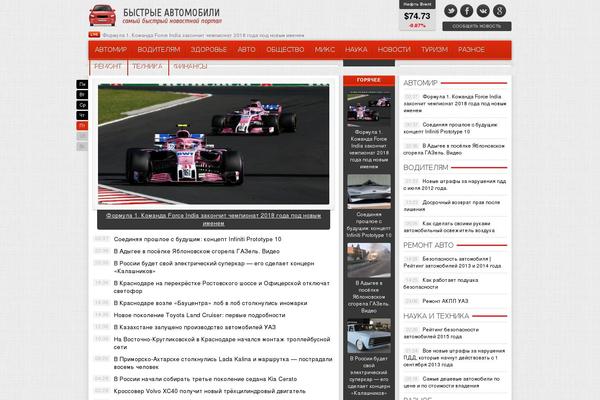Open the Kia Cerato article
This screenshot has width=600, height=400.
(205, 379)
